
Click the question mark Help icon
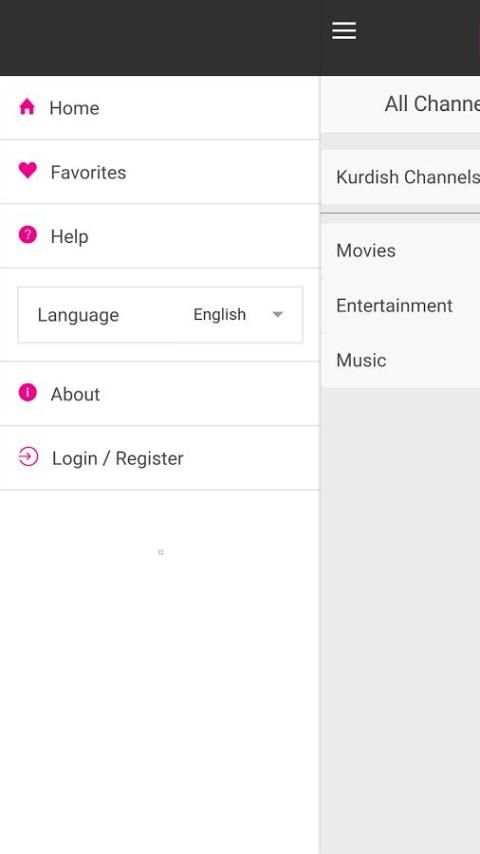(27, 235)
